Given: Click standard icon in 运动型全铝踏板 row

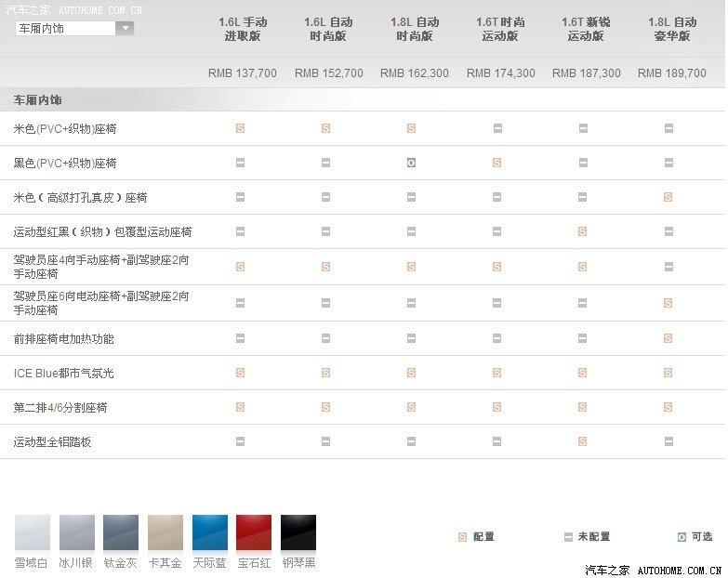Looking at the screenshot, I should 583,441.
